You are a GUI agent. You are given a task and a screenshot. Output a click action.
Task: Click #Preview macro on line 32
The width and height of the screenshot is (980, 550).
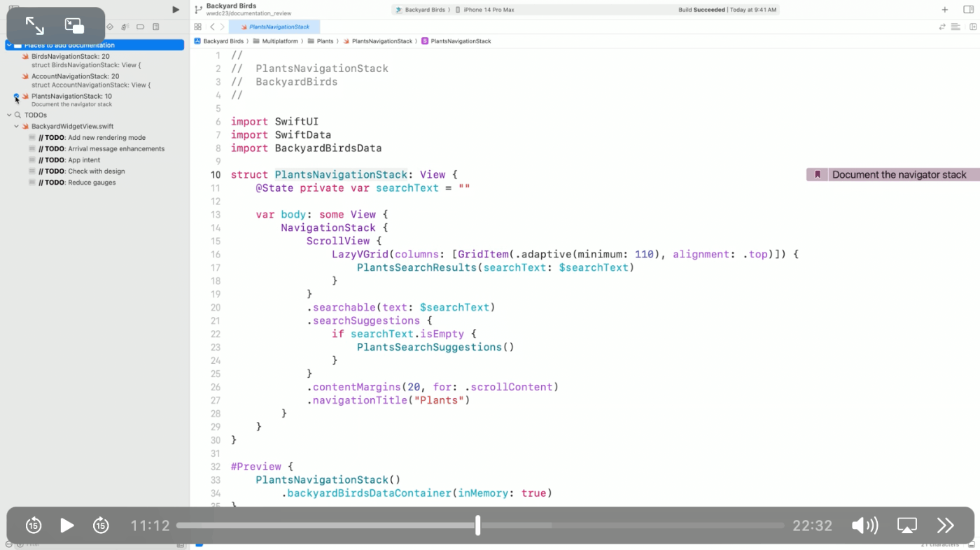255,467
